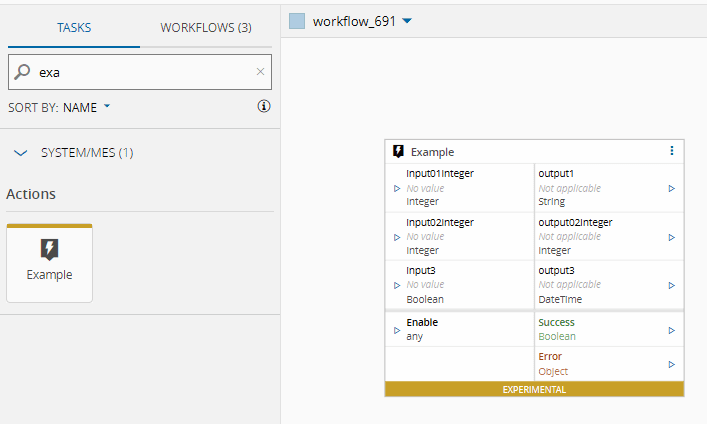Switch to the Workflows (3) tab

(206, 27)
